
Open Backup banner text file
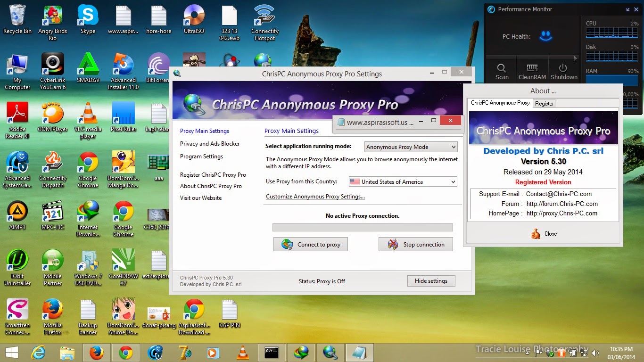tap(88, 317)
